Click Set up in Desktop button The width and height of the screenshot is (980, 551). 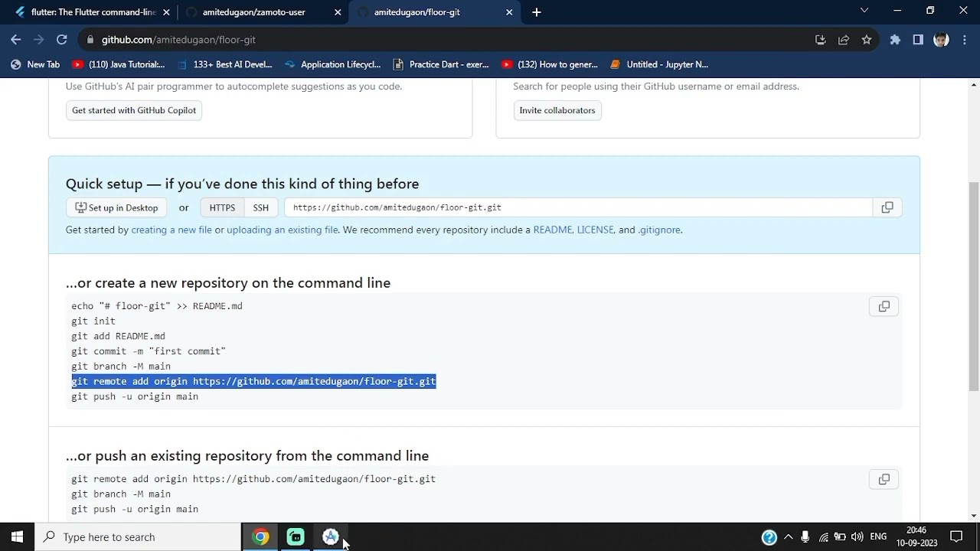pyautogui.click(x=116, y=207)
